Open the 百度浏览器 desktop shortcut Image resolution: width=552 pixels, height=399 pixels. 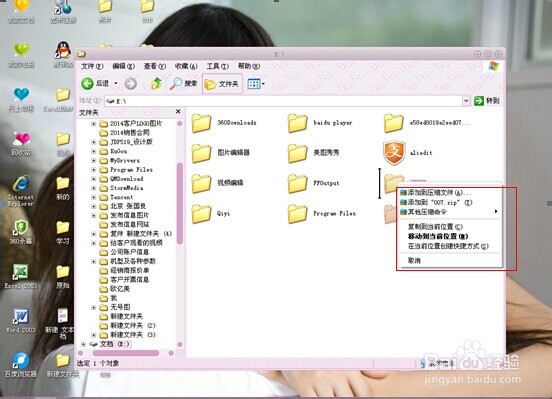[x=21, y=364]
